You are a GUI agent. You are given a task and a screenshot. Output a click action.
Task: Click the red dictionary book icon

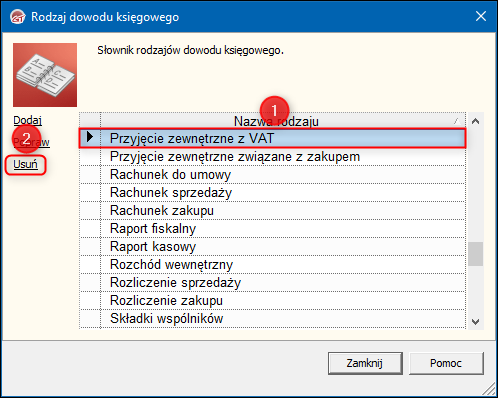pos(45,75)
